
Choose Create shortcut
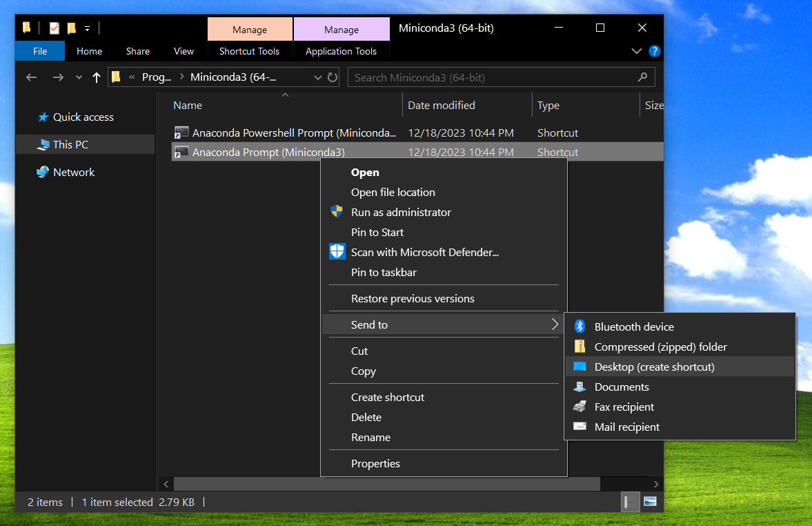pyautogui.click(x=444, y=397)
